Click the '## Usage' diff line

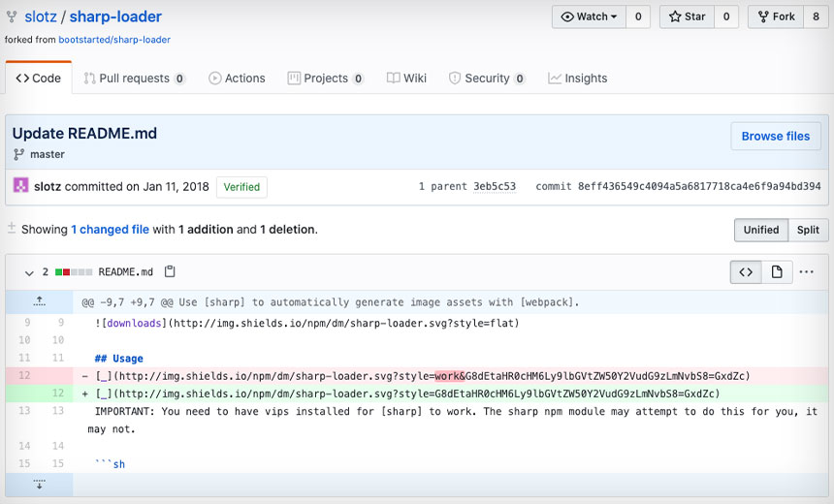pos(119,359)
